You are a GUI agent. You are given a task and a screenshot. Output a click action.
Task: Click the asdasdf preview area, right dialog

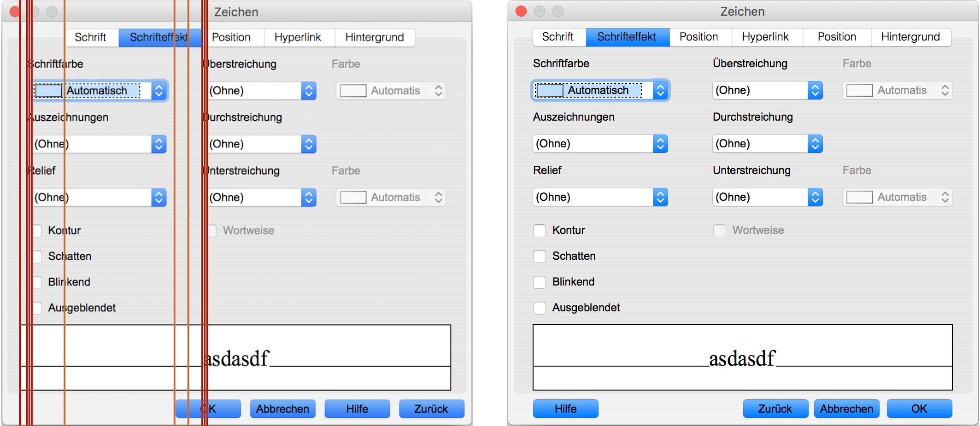(742, 357)
